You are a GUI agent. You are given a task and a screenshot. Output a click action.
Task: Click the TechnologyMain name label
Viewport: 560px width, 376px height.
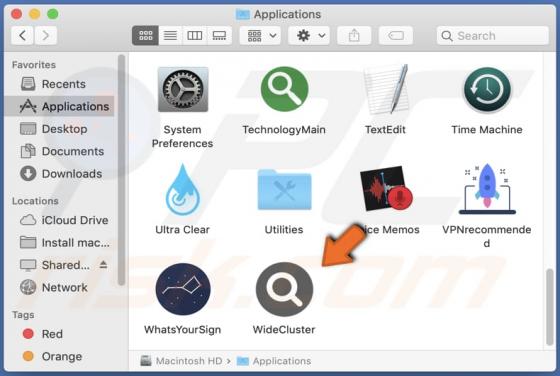pos(284,130)
